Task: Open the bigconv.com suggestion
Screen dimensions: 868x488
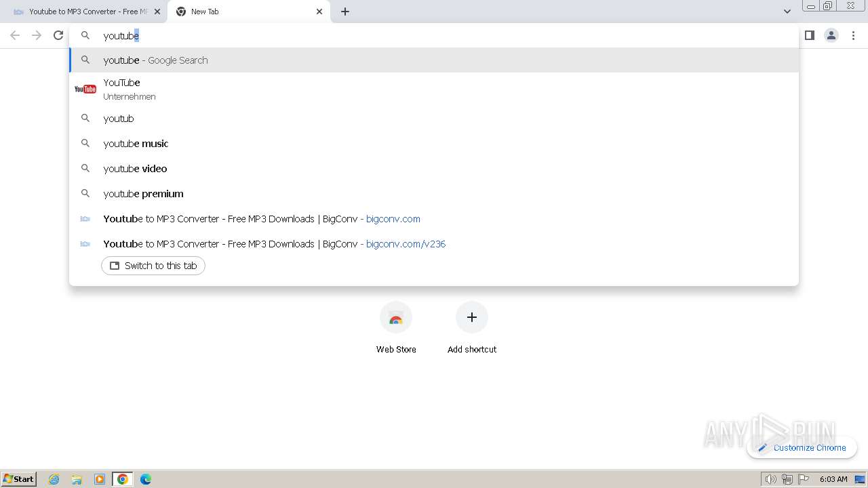Action: coord(434,219)
